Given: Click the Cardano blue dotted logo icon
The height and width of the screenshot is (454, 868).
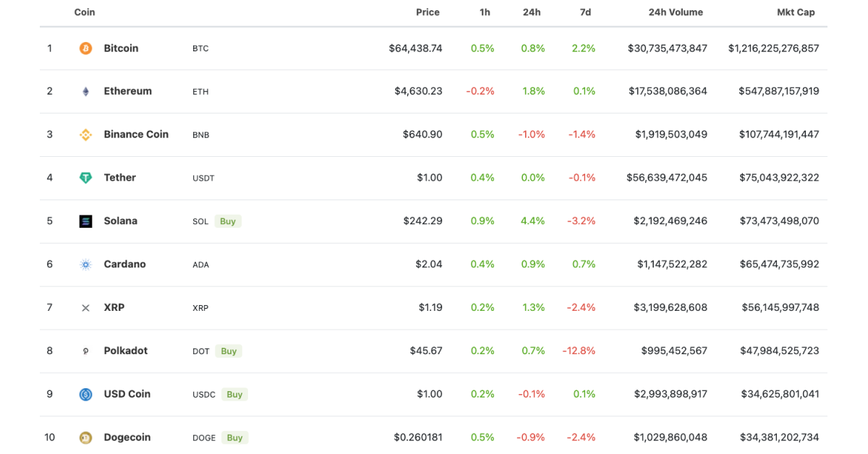Looking at the screenshot, I should click(x=85, y=265).
